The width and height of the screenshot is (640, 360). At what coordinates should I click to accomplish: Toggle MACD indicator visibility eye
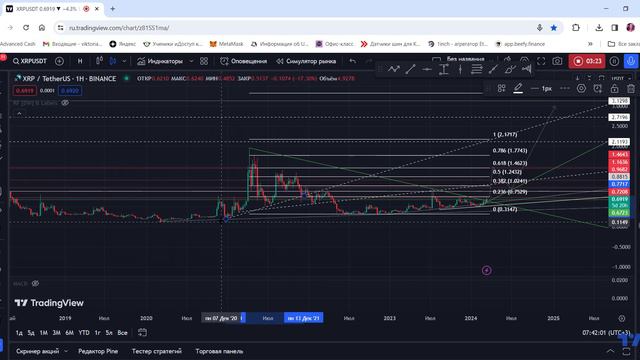[x=36, y=283]
